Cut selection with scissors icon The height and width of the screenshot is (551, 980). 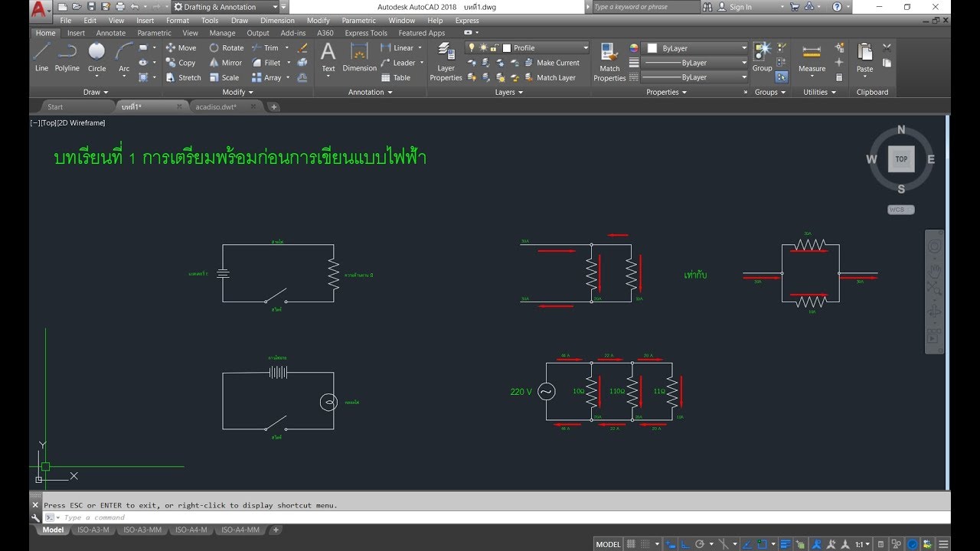[x=887, y=47]
